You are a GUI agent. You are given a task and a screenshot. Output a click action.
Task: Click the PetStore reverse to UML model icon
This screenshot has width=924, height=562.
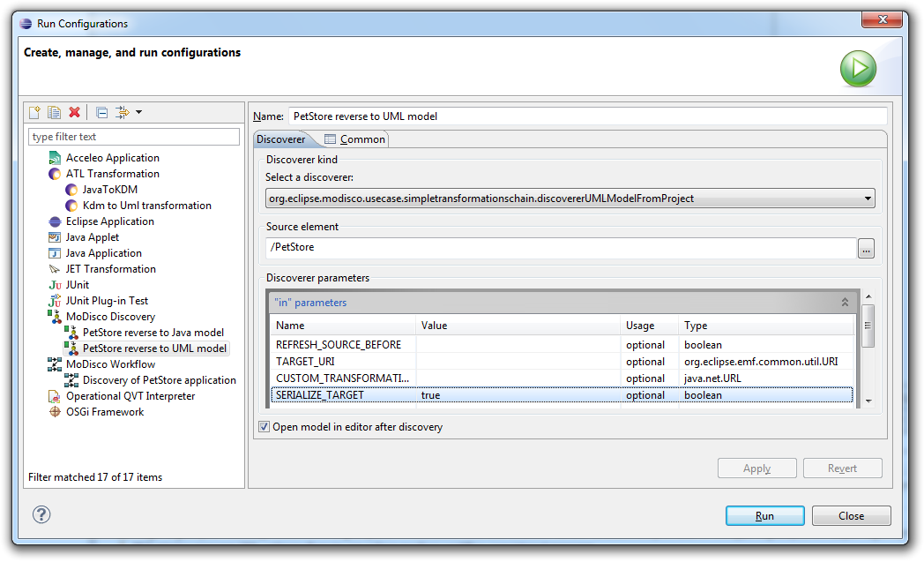point(71,348)
